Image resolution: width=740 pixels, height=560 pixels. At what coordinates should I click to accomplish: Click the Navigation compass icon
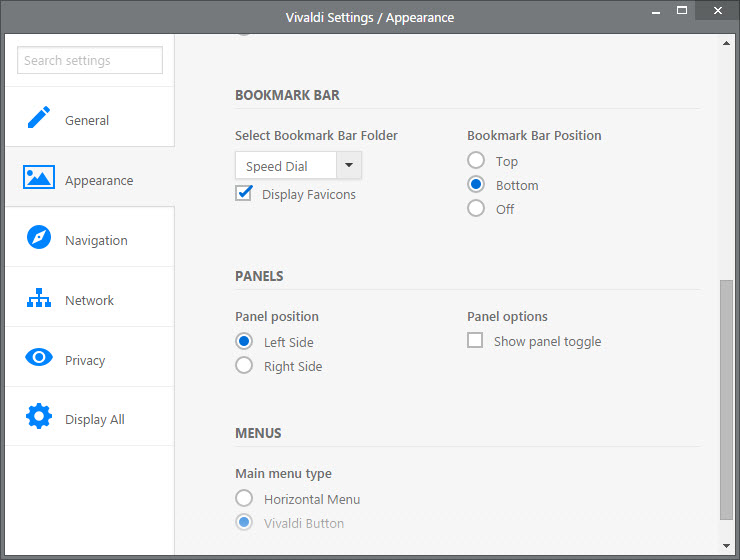(39, 237)
